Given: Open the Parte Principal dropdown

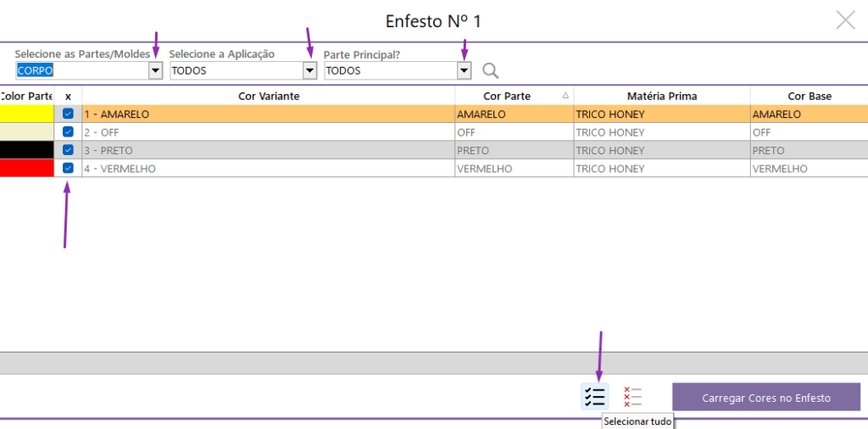Looking at the screenshot, I should point(464,71).
